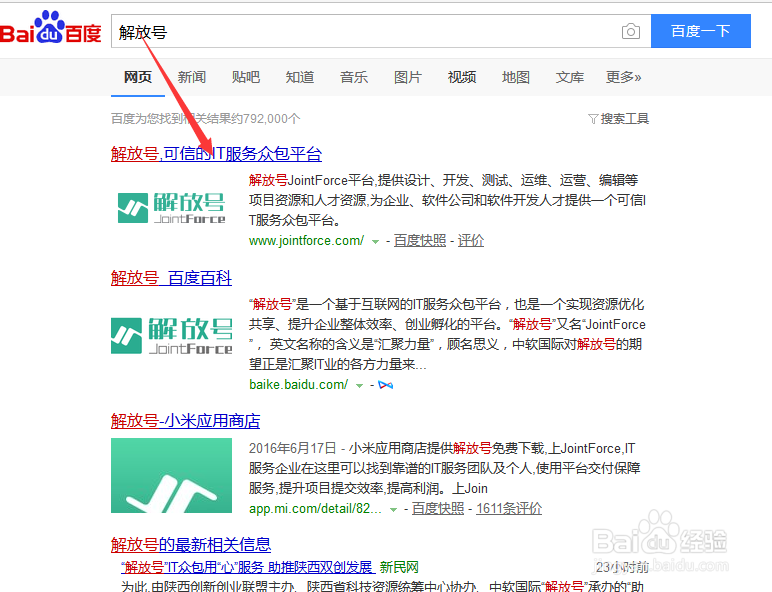Screen dimensions: 772x592
Task: Select the 网页 tab
Action: (138, 77)
